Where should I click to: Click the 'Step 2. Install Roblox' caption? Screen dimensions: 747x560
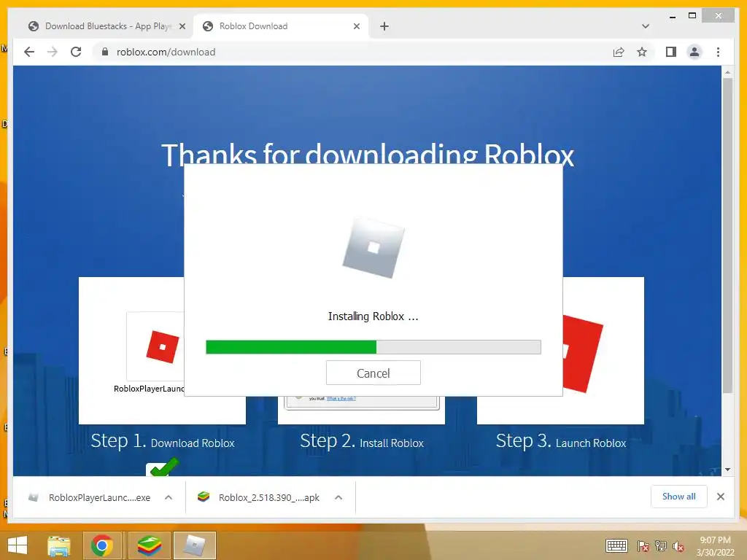click(362, 441)
